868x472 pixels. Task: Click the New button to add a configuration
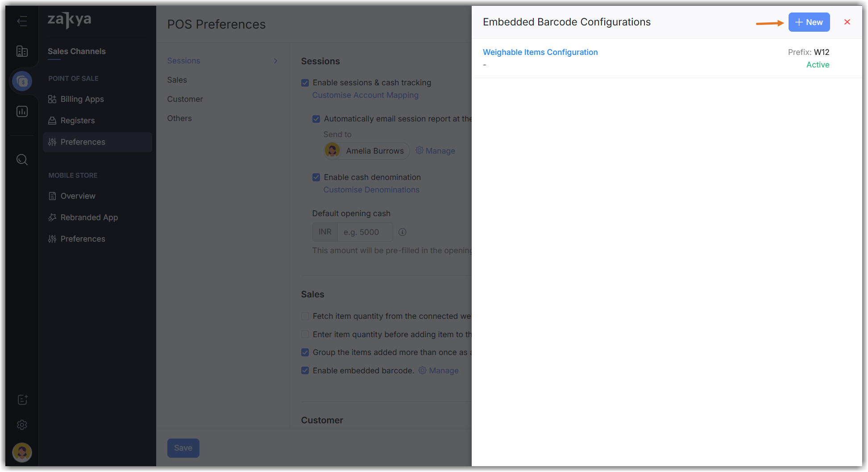click(x=809, y=22)
